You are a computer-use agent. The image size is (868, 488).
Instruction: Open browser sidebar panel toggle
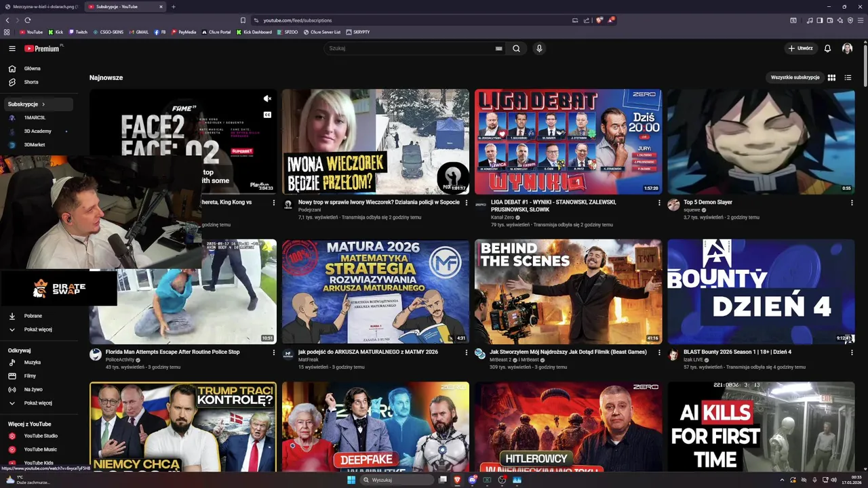pyautogui.click(x=820, y=20)
